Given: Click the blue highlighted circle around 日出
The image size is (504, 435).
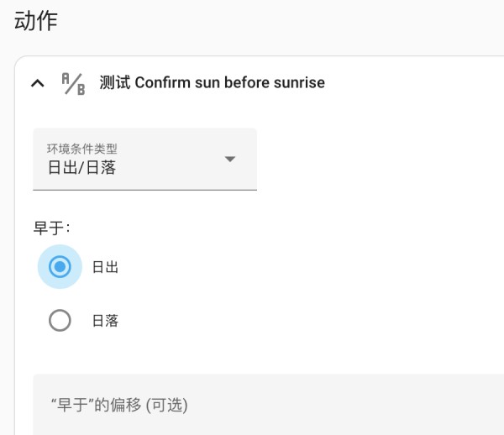Looking at the screenshot, I should [60, 267].
